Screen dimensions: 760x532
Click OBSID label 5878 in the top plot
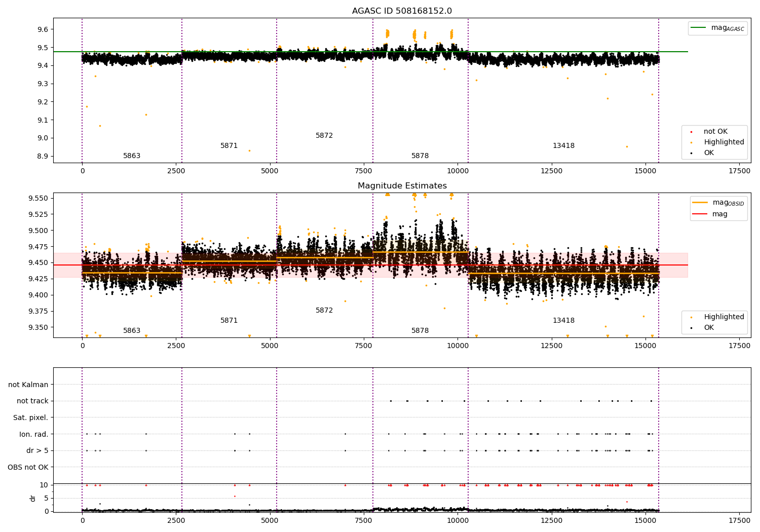(420, 156)
